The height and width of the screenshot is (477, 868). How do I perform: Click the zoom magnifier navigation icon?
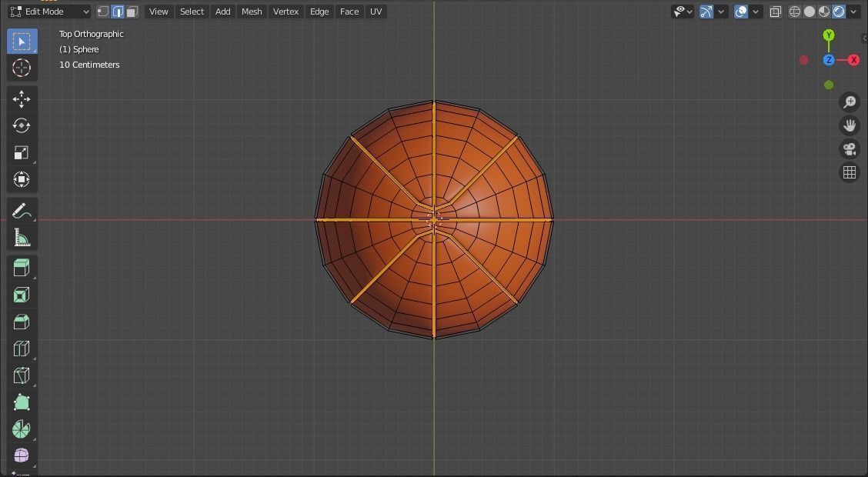click(850, 102)
